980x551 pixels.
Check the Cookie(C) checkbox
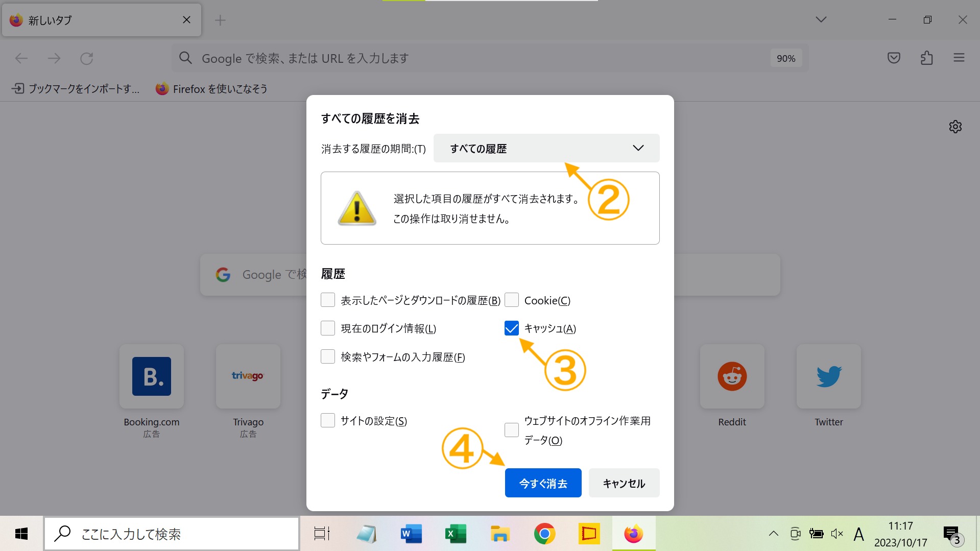tap(512, 300)
